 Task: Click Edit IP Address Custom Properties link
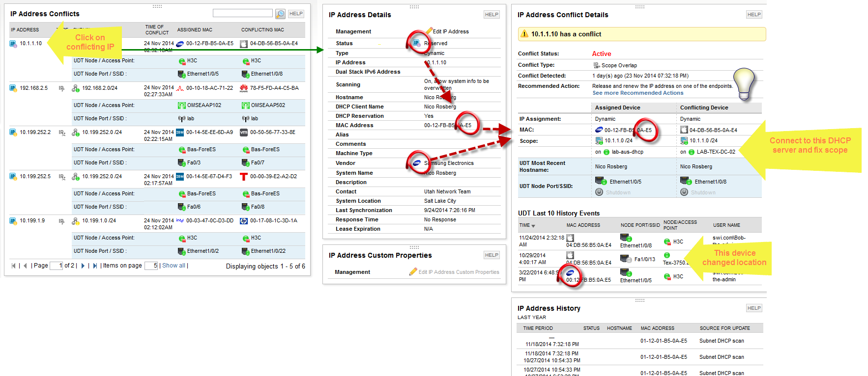pyautogui.click(x=459, y=272)
